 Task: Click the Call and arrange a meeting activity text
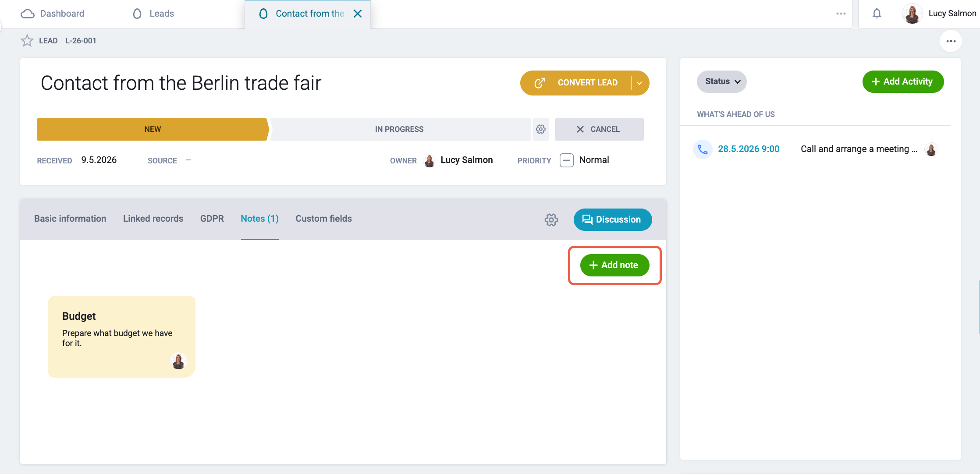pyautogui.click(x=859, y=149)
